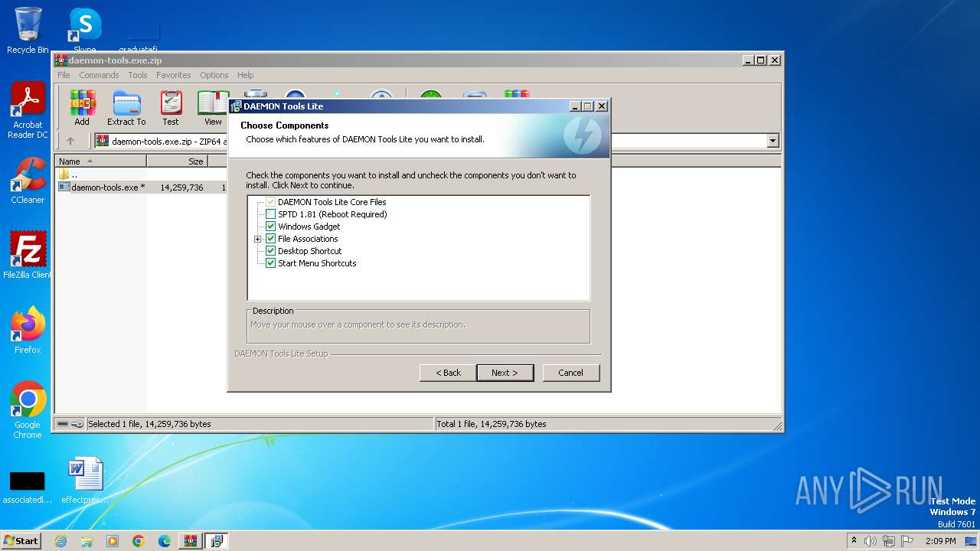Viewport: 980px width, 551px height.
Task: Open the effectpres Word document icon
Action: coord(85,481)
